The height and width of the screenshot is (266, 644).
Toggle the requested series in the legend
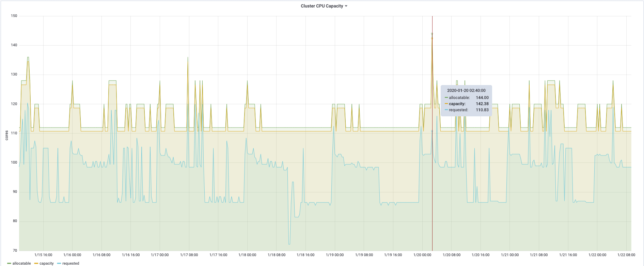70,263
